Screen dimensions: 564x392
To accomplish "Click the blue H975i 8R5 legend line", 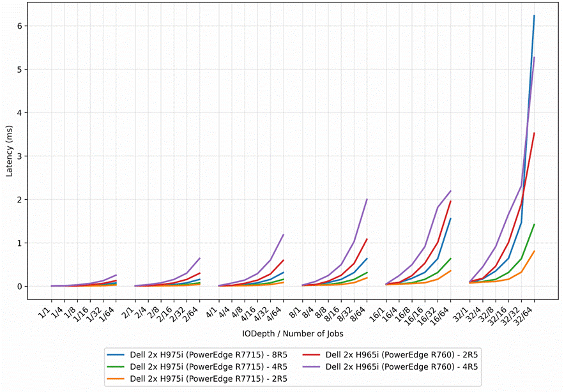I will click(x=116, y=355).
